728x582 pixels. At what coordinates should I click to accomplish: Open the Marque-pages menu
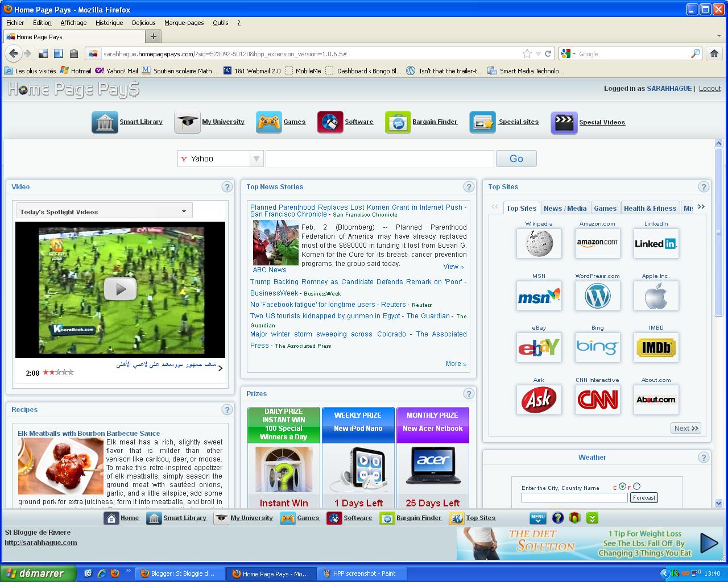(x=184, y=23)
